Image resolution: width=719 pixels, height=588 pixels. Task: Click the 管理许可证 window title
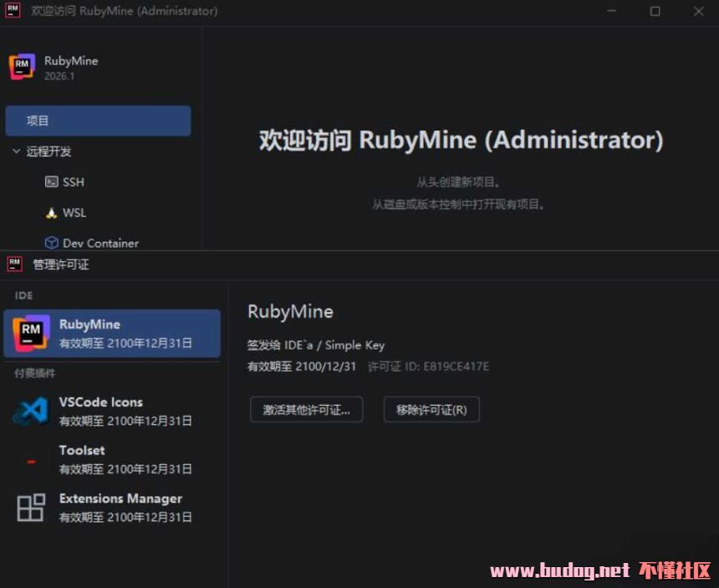tap(61, 264)
